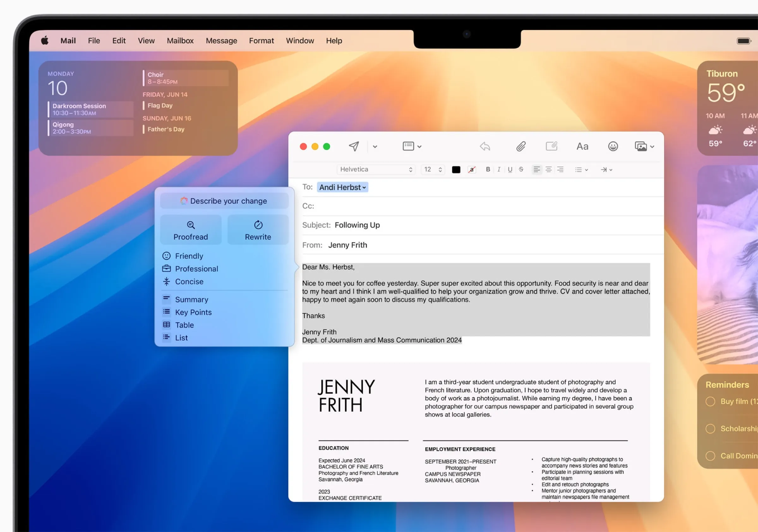Select the Rewrite option in Writing Tools
The image size is (758, 532).
[258, 230]
